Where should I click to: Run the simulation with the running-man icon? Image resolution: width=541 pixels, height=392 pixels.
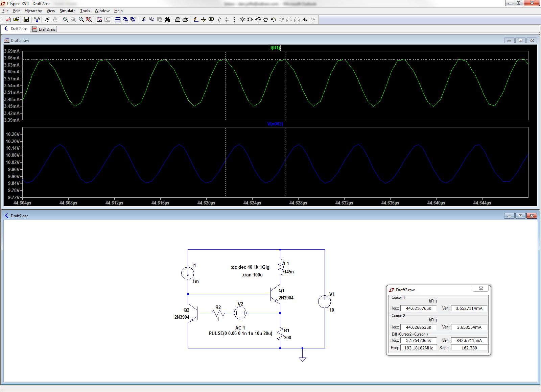point(47,20)
